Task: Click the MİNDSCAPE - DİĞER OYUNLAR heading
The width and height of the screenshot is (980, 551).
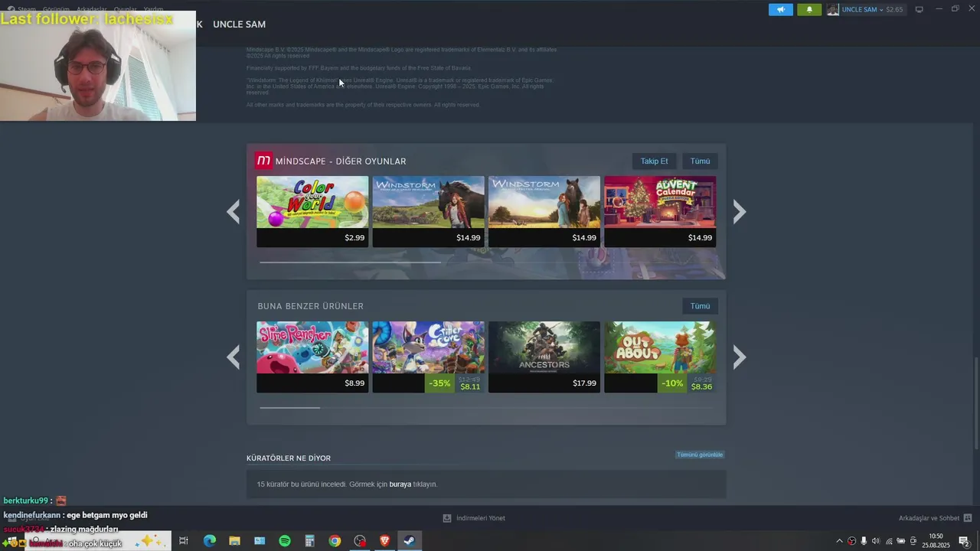Action: 341,161
